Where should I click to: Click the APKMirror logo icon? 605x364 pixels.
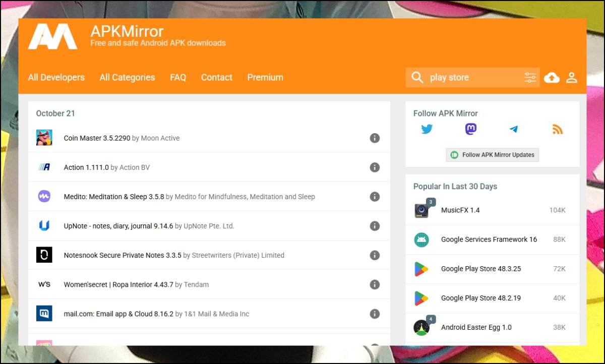(53, 36)
